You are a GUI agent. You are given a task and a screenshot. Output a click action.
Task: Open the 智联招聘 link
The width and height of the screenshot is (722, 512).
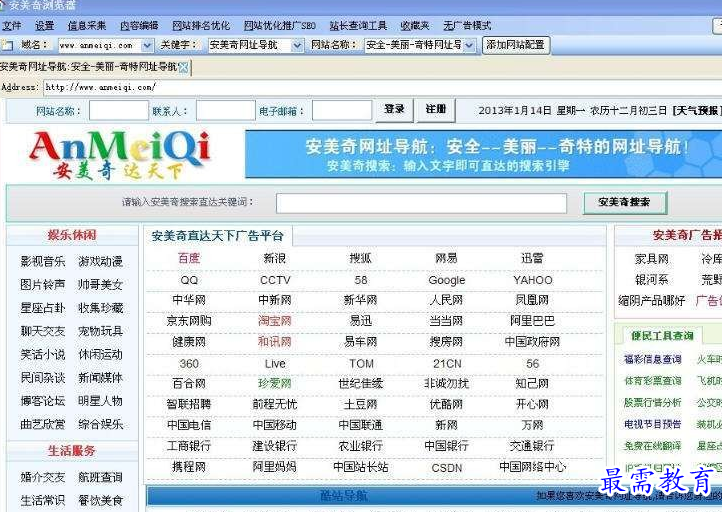[x=189, y=404]
